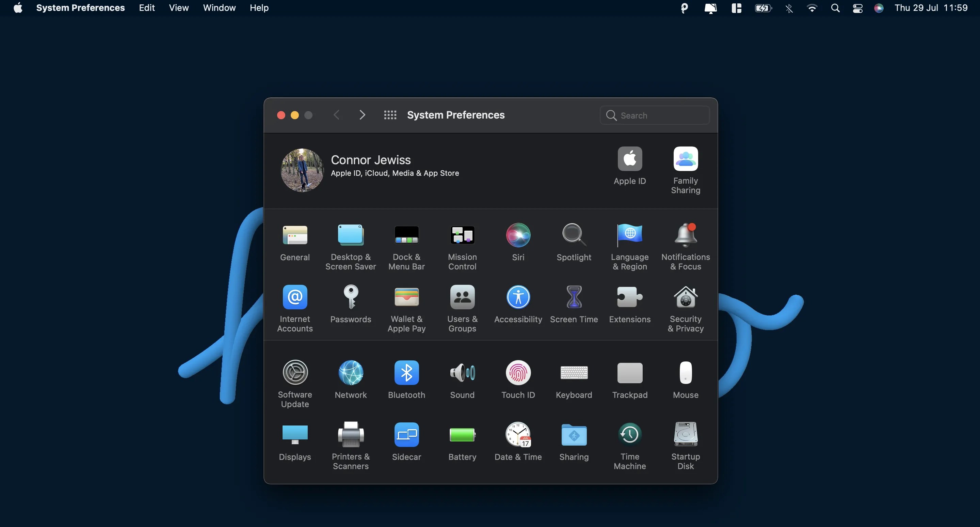Open Printers & Scanners preferences

350,446
